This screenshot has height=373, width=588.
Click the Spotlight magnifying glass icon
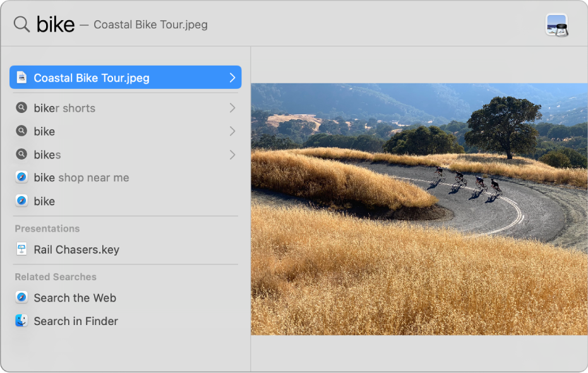tap(21, 25)
